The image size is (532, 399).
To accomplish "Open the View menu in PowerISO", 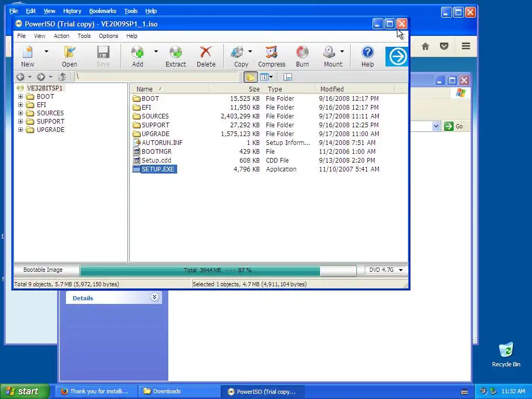I will pos(39,36).
